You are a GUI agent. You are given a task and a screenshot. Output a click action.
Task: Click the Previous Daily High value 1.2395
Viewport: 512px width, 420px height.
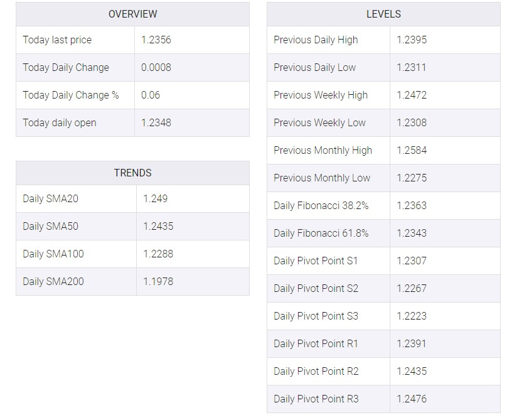412,40
